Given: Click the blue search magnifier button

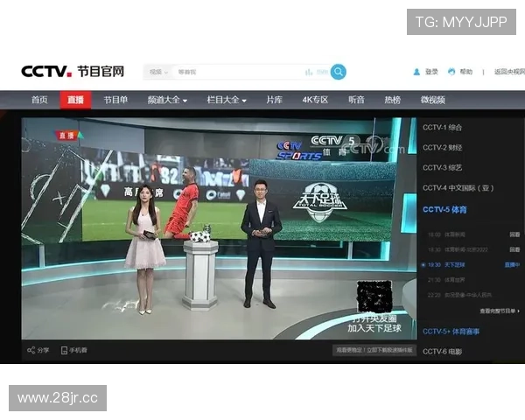Looking at the screenshot, I should (x=338, y=72).
